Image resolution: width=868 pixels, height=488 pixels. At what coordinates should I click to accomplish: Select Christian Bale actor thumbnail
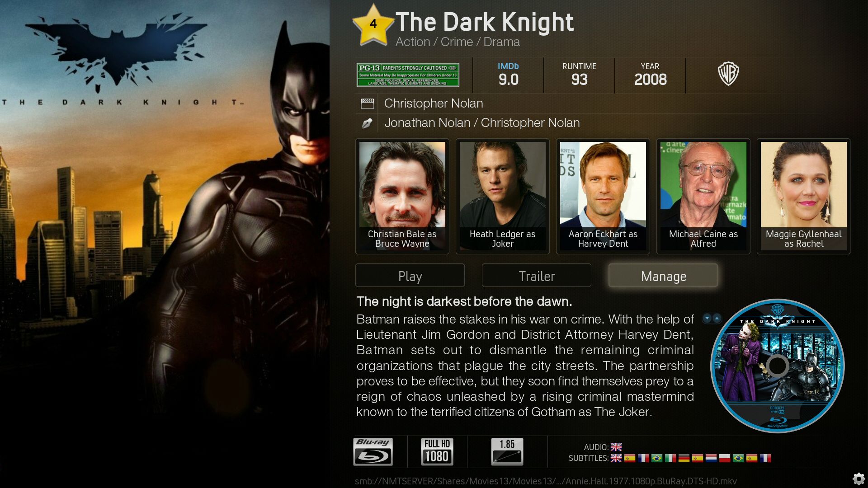[x=402, y=196]
